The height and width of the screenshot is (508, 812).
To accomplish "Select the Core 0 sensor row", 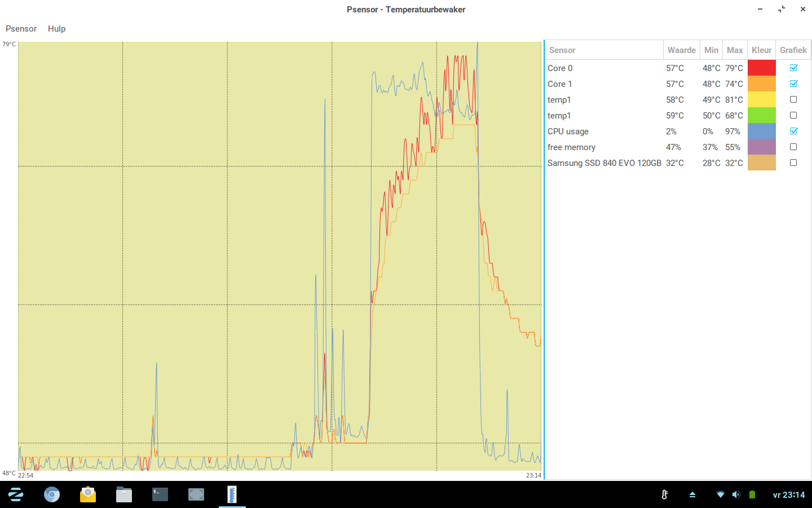I will pos(678,68).
